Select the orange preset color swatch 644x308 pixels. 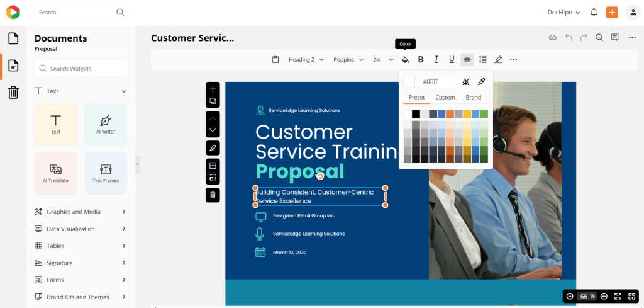450,114
